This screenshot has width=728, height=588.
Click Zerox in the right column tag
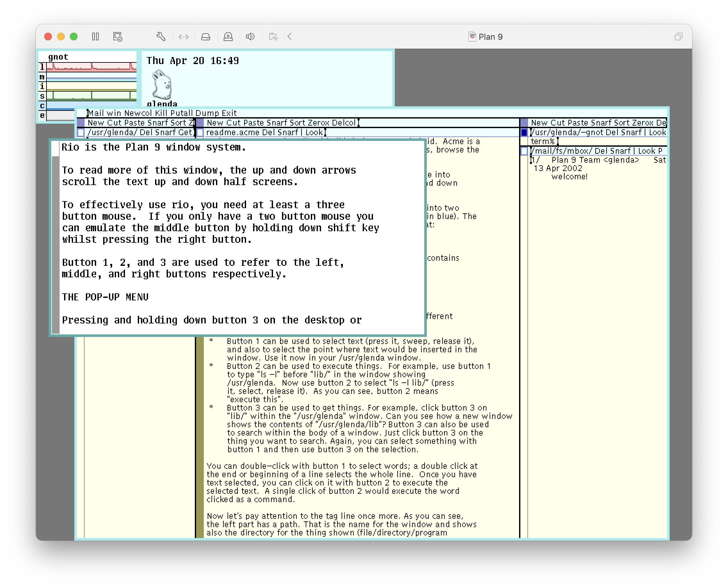(642, 123)
